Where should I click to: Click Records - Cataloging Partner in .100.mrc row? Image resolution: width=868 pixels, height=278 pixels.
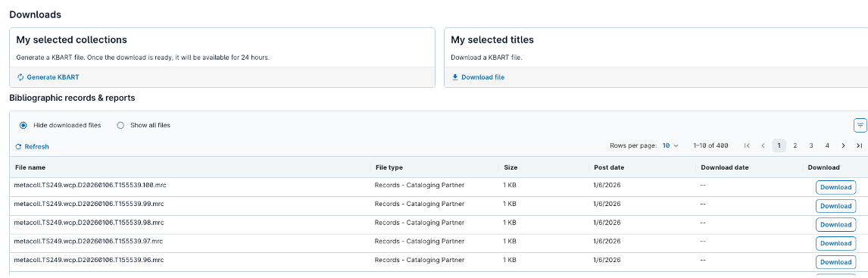coord(420,186)
